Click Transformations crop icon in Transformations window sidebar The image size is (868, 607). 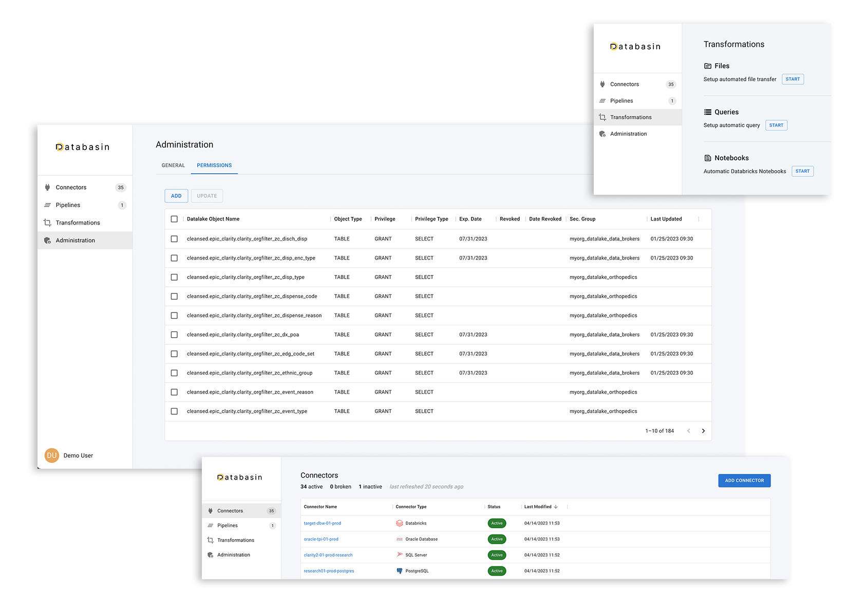(602, 117)
